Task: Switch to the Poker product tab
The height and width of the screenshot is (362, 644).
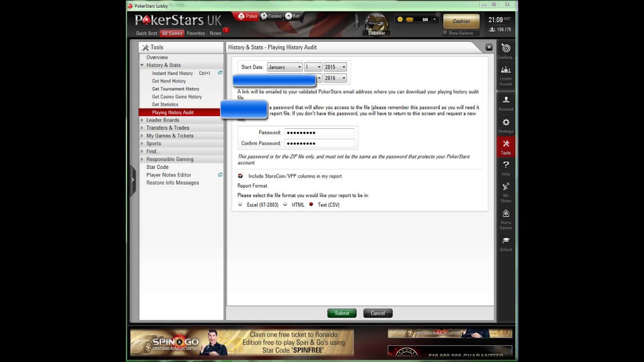Action: pos(248,16)
